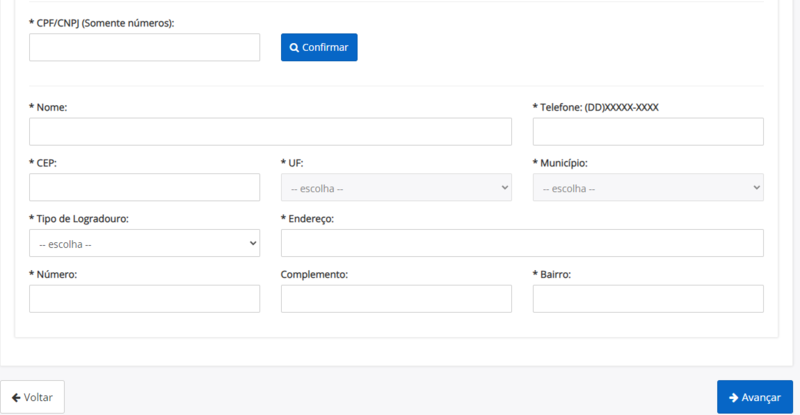This screenshot has width=800, height=415.
Task: Click into the Nome text field
Action: click(x=270, y=132)
